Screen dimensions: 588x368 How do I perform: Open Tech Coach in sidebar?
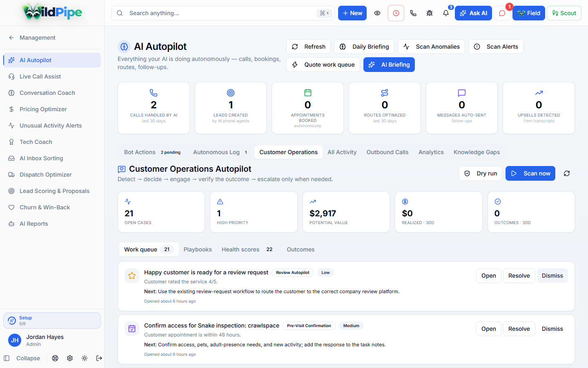point(52,142)
